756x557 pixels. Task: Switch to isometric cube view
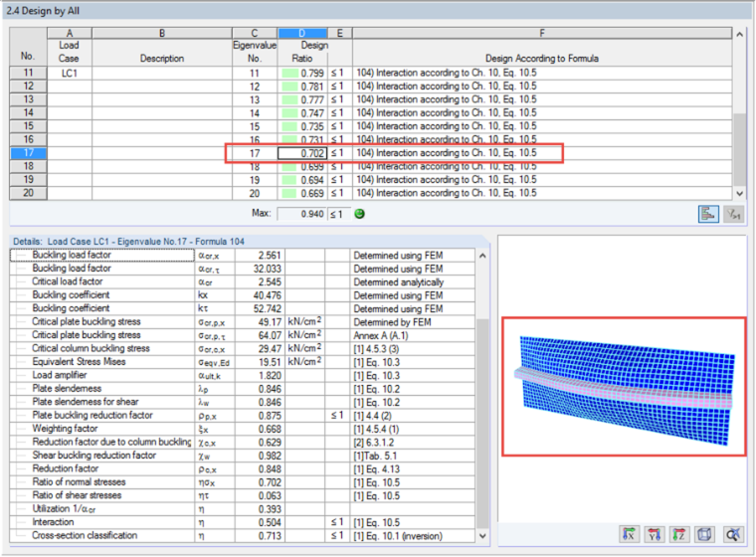pos(704,534)
